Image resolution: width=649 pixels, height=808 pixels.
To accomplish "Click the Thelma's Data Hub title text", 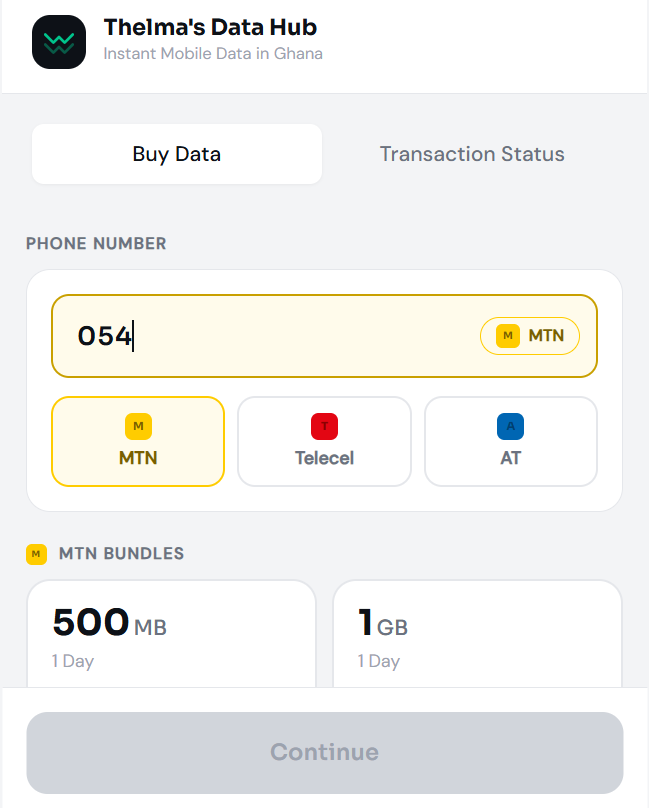I will [210, 27].
